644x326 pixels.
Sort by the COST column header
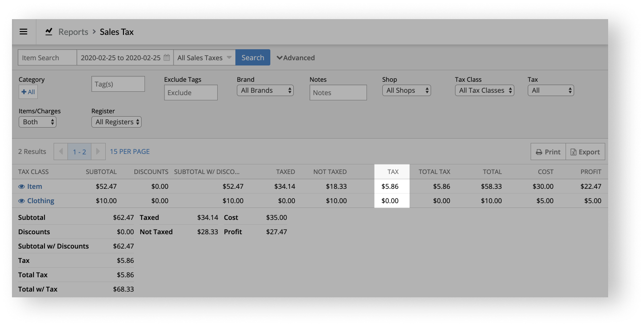click(x=545, y=172)
